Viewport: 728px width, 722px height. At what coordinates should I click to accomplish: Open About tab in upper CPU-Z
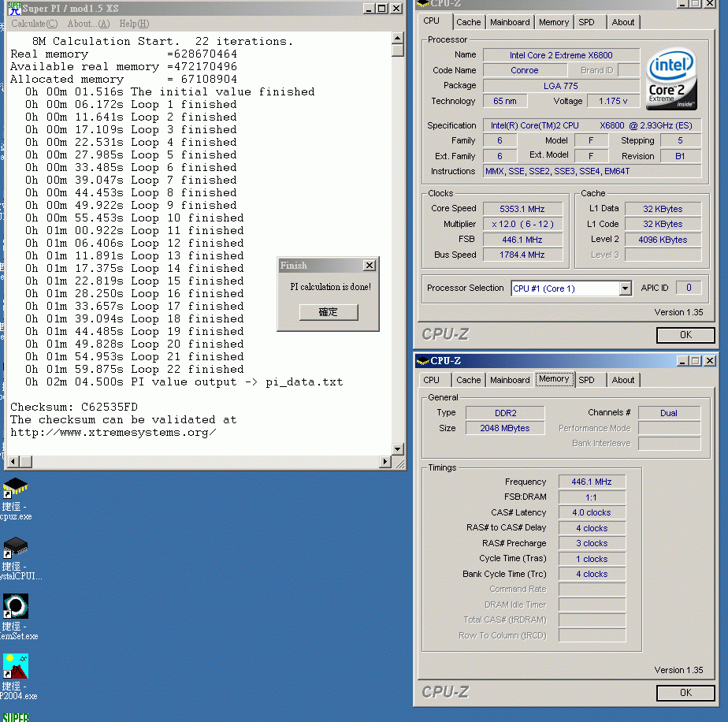622,22
